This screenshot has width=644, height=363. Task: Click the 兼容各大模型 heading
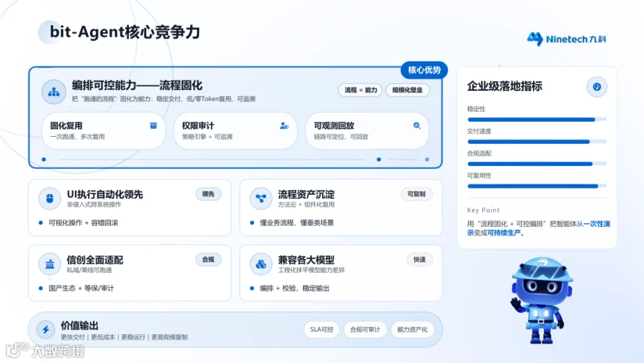[x=306, y=260]
